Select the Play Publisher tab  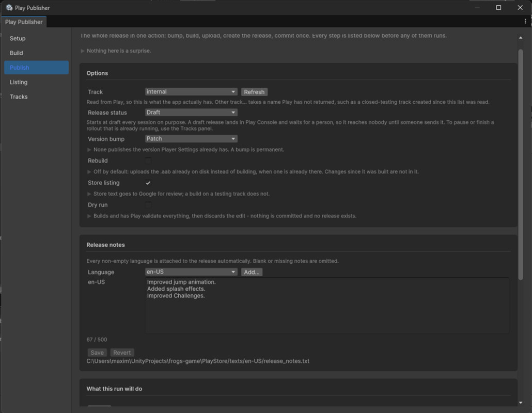click(24, 22)
